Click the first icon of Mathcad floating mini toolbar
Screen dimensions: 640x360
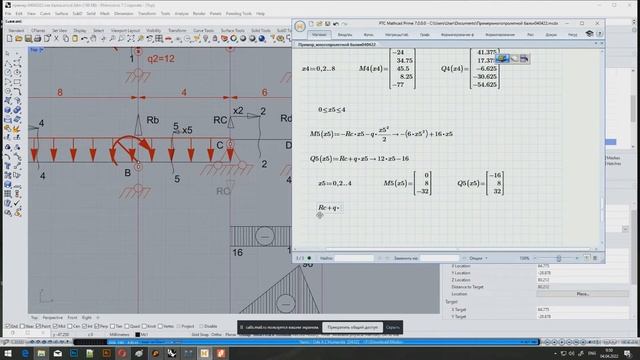[502, 59]
